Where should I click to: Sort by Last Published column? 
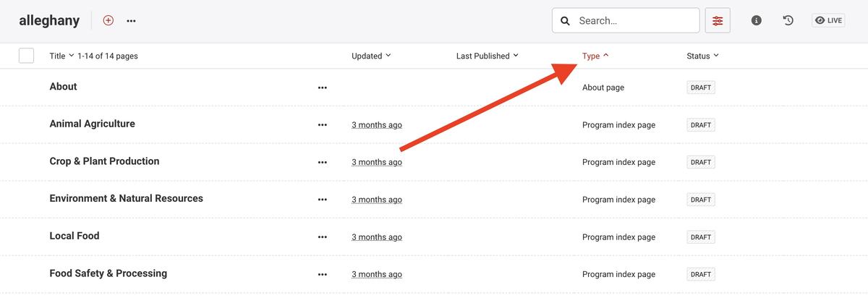coord(488,56)
